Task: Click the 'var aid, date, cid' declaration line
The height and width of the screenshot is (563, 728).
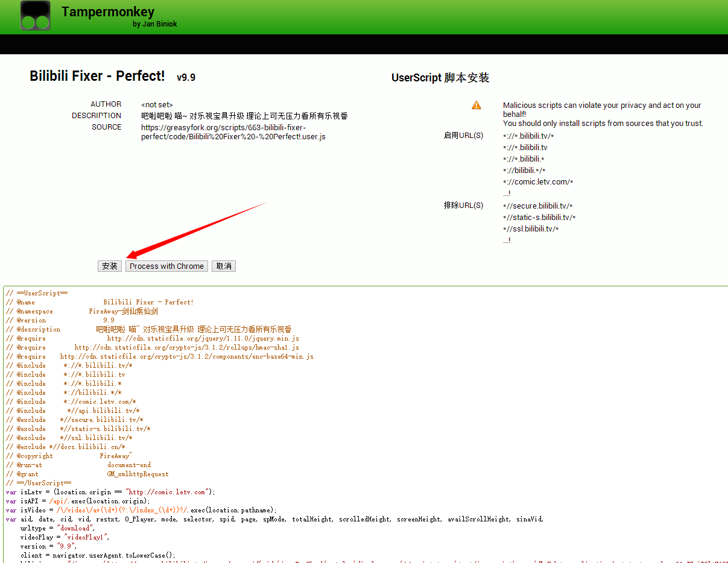Action: (275, 519)
